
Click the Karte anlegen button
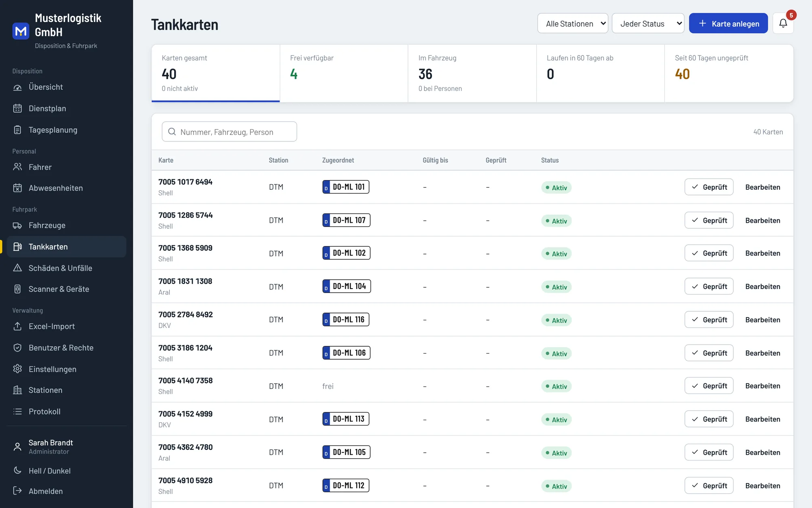[728, 24]
